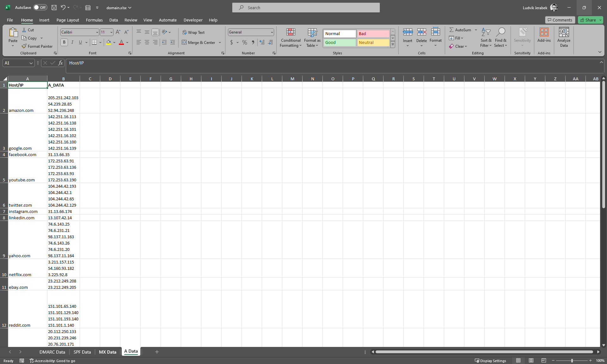The height and width of the screenshot is (364, 607).
Task: Click the Undo arrow icon
Action: coord(63,8)
